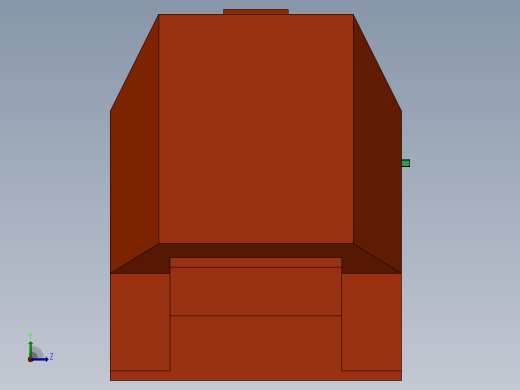The image size is (520, 390).
Task: Select the large central back panel face
Action: (256, 129)
